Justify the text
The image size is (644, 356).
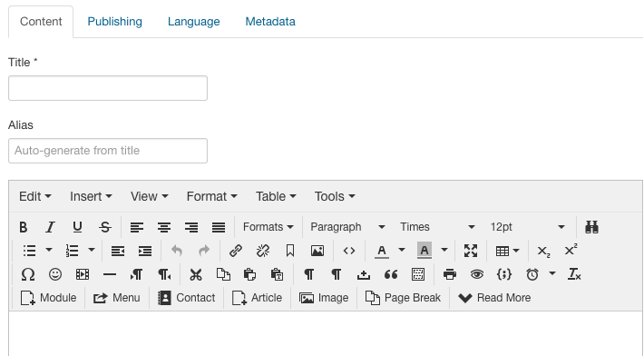[x=219, y=227]
